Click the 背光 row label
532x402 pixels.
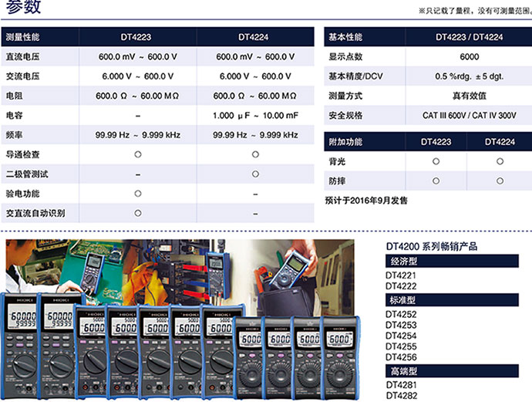click(x=337, y=161)
